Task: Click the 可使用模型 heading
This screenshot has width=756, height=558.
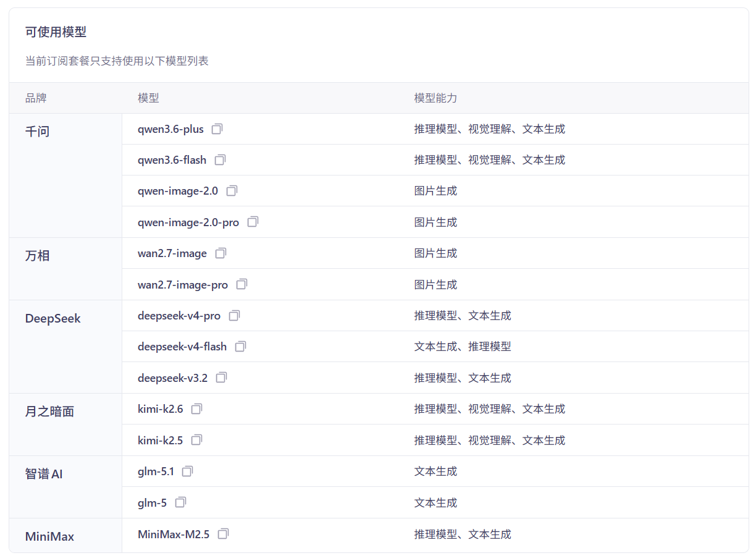Action: [56, 32]
